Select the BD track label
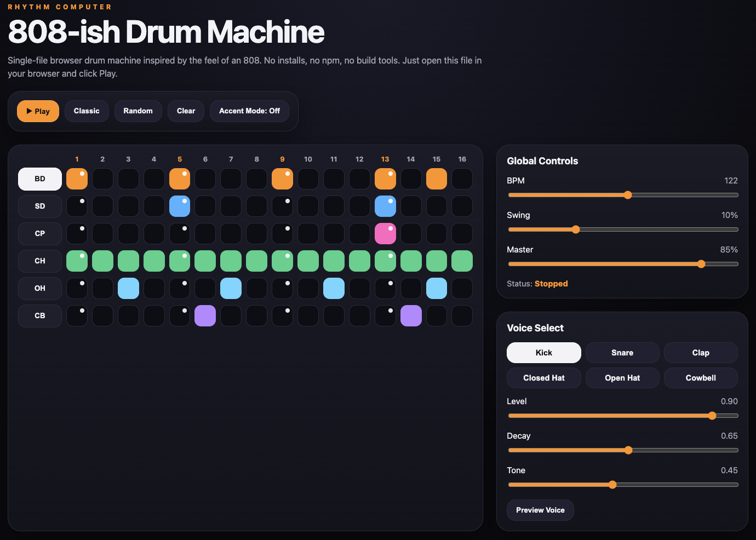Screen dimensions: 756x540 [40, 179]
